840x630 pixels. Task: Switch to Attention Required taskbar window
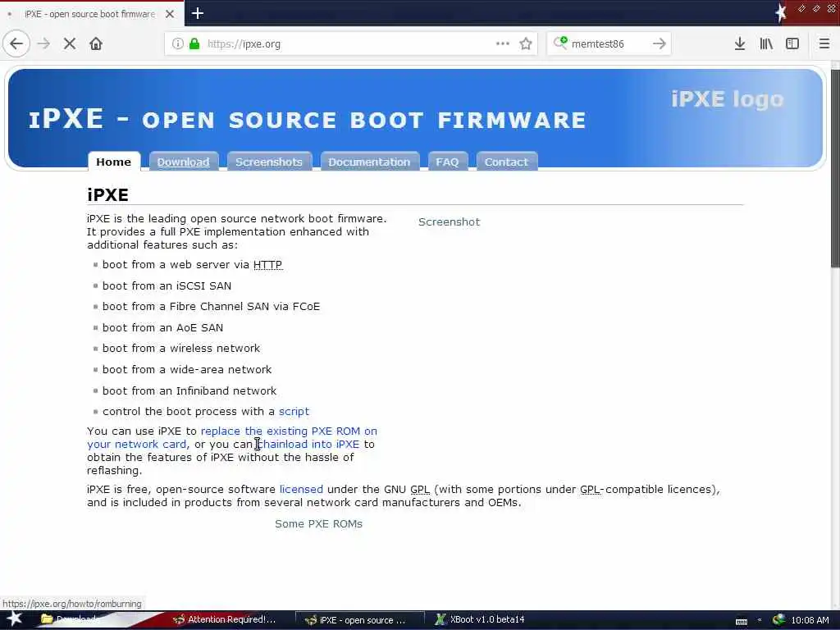coord(225,620)
